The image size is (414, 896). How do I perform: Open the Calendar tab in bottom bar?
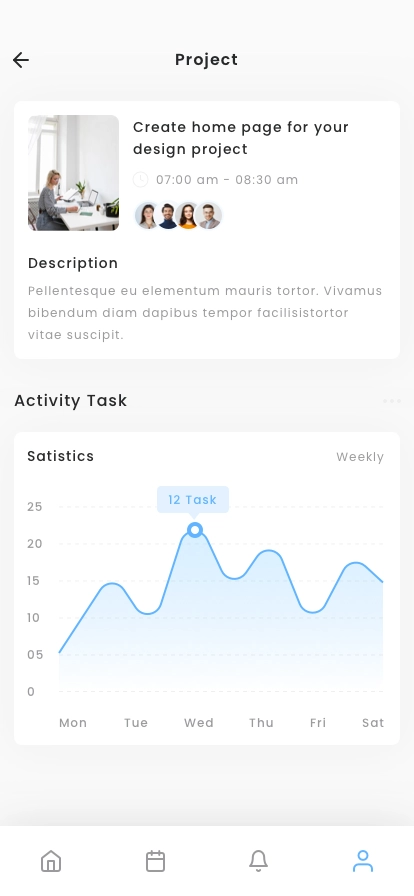[x=155, y=861]
